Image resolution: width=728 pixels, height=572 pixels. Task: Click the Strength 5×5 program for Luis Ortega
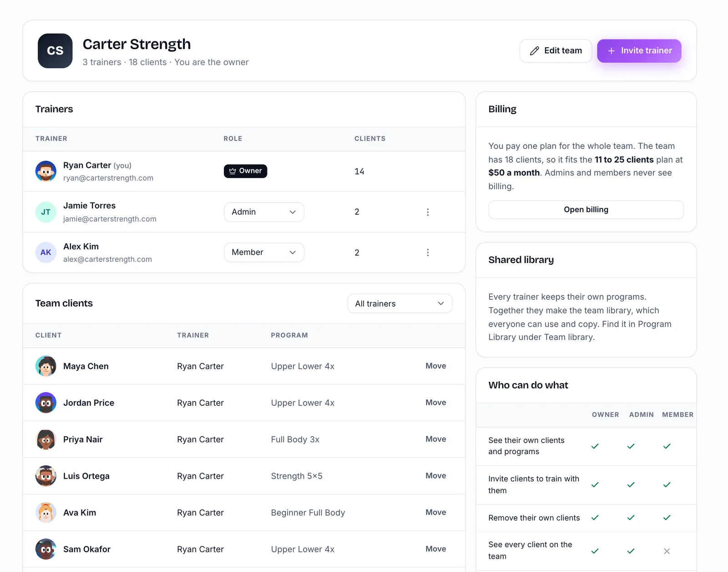tap(297, 476)
